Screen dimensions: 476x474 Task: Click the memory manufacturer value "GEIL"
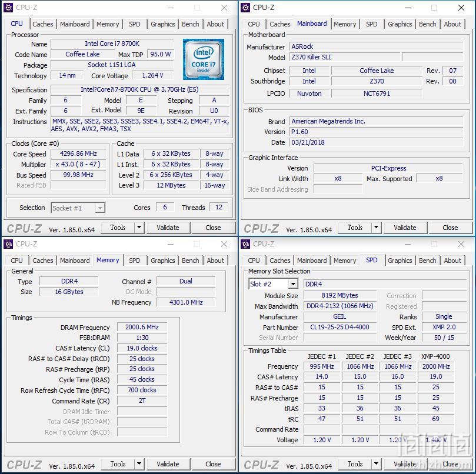click(x=339, y=316)
